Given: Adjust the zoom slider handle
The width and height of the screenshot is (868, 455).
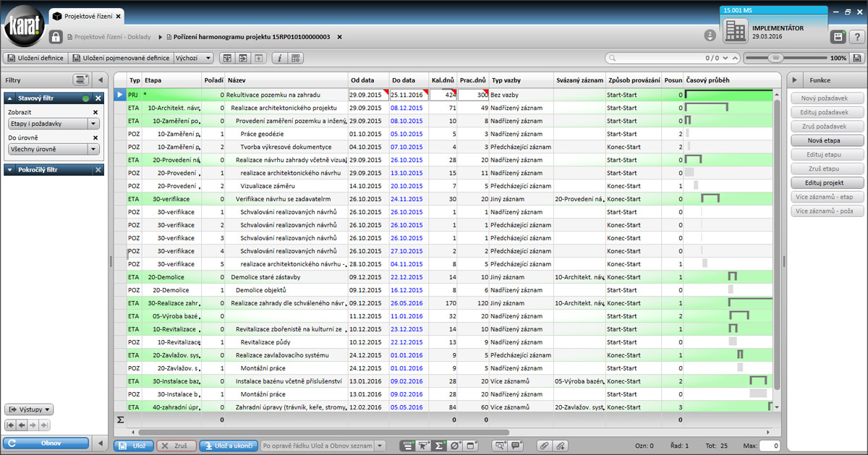Looking at the screenshot, I should click(775, 58).
